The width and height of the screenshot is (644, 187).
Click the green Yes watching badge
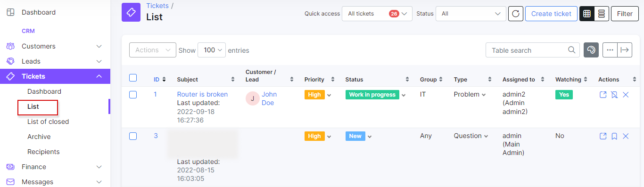[564, 95]
